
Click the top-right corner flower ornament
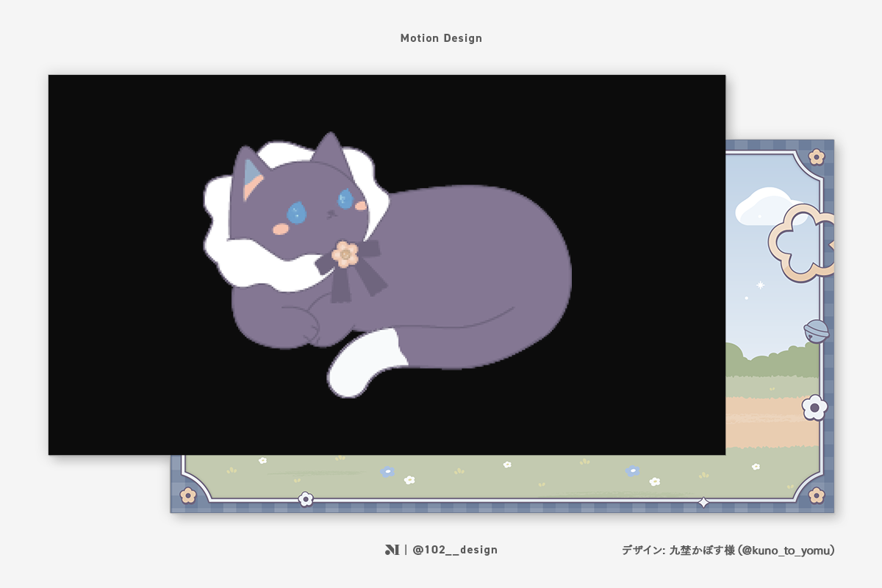pyautogui.click(x=817, y=157)
